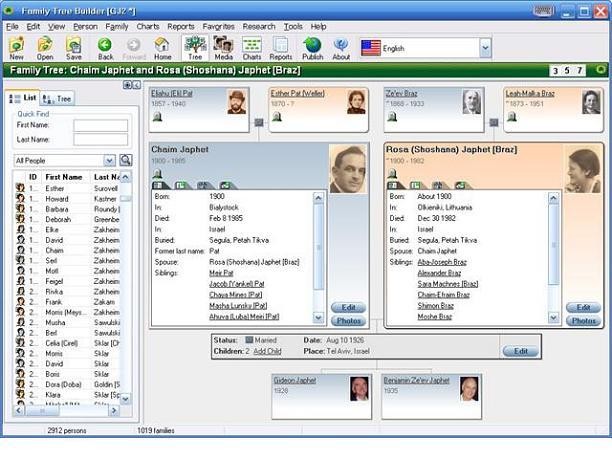
Task: Click Photos button on Chaim Japhet card
Action: tap(349, 321)
